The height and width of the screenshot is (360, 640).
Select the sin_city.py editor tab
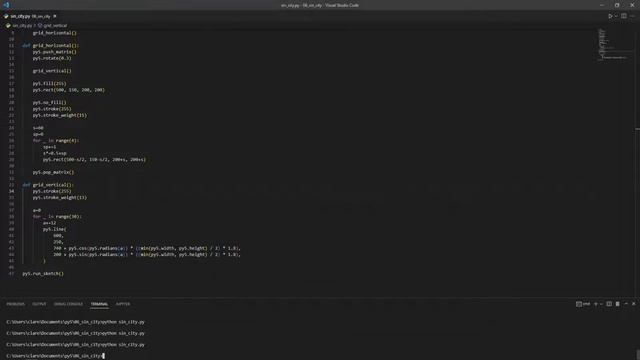(30, 16)
